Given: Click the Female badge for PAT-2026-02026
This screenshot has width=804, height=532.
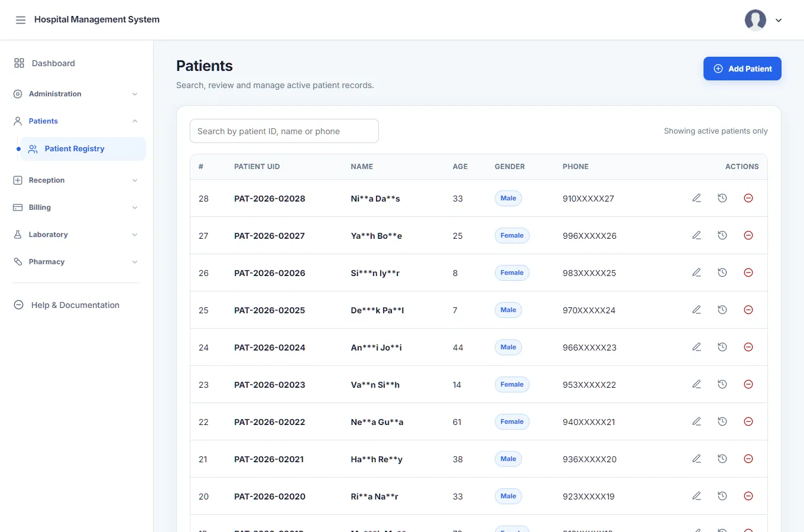Looking at the screenshot, I should 512,273.
